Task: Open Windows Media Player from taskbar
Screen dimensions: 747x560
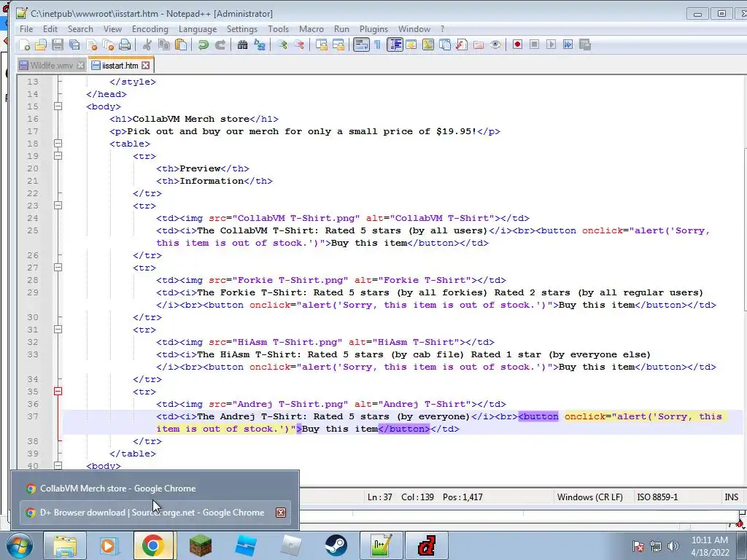Action: click(x=109, y=545)
